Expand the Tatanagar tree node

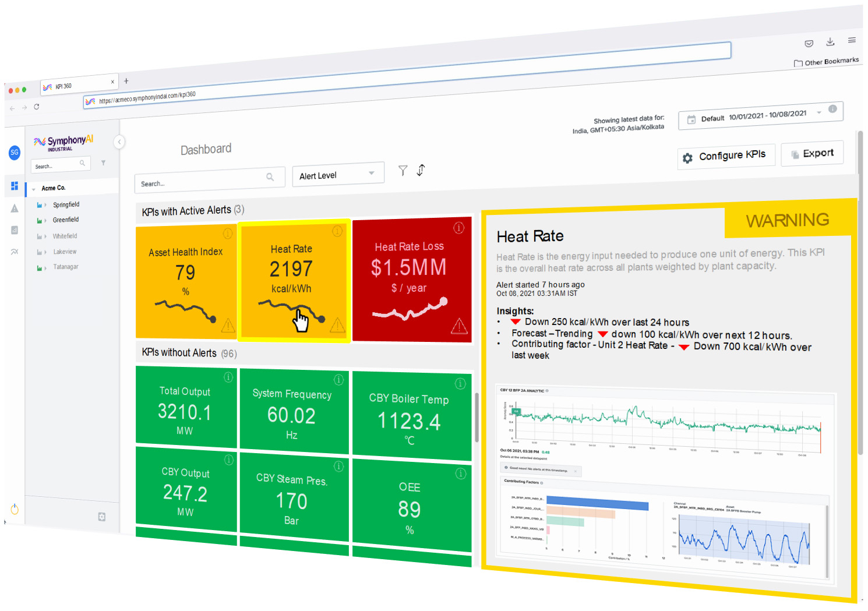(x=45, y=267)
